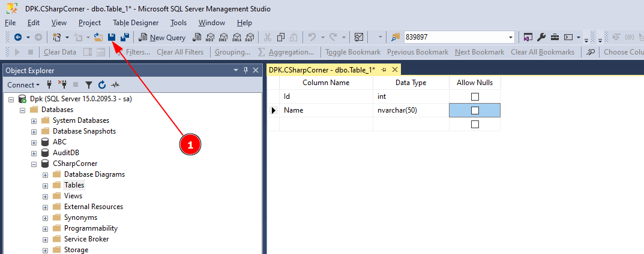
Task: Open the Table Designer menu
Action: point(136,23)
